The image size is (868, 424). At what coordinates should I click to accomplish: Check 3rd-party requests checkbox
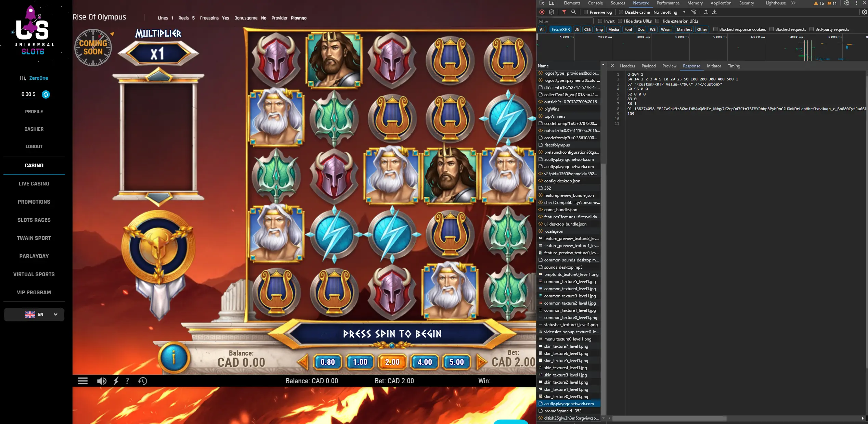[812, 29]
